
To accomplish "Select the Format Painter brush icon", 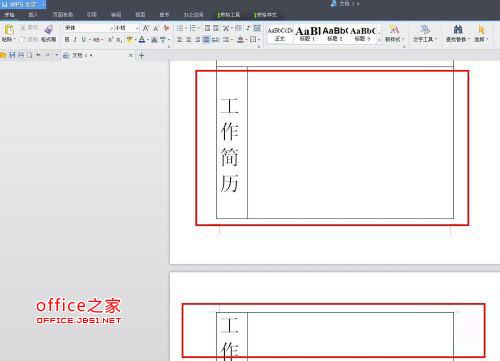I will pos(49,29).
